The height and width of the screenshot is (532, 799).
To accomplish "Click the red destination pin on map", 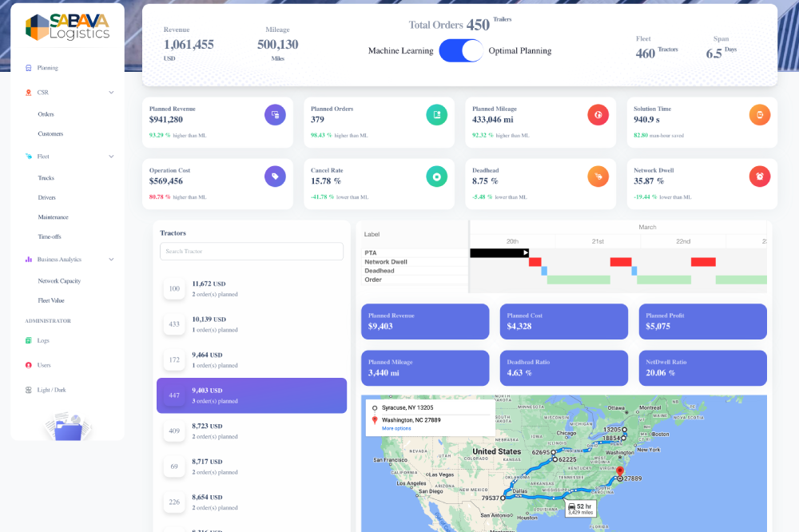I will click(620, 471).
